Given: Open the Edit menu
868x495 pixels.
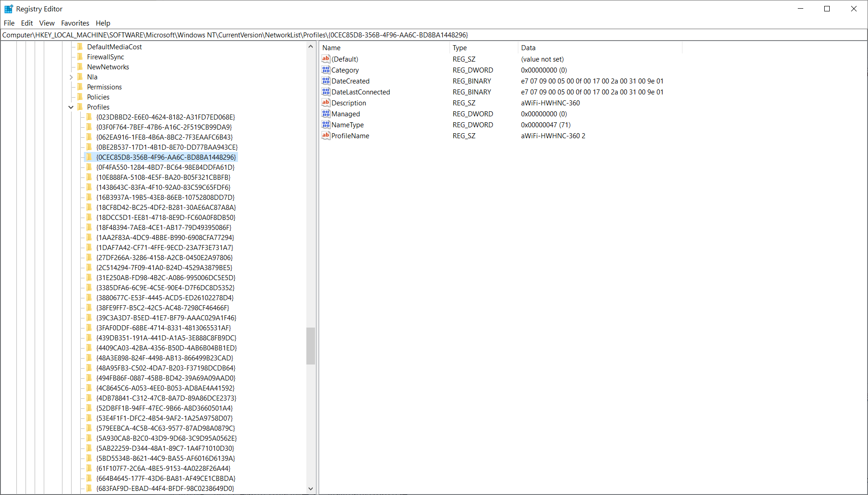Looking at the screenshot, I should [x=27, y=23].
